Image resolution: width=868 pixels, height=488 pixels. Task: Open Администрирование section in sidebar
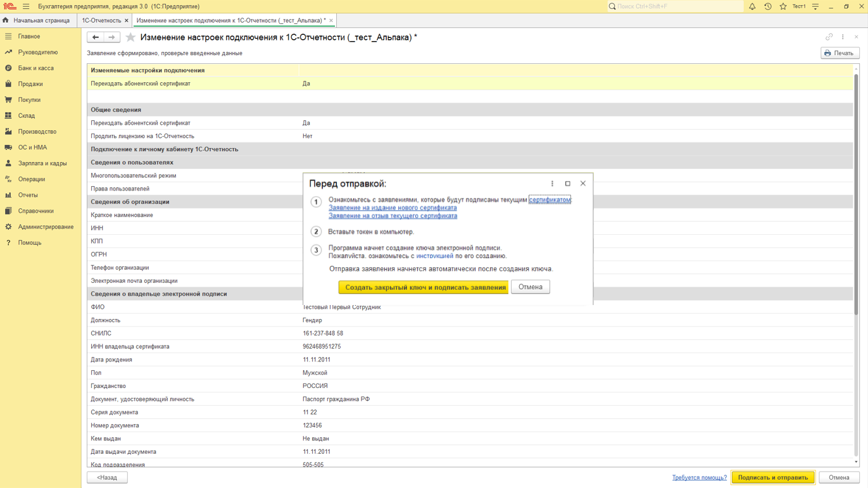[46, 227]
